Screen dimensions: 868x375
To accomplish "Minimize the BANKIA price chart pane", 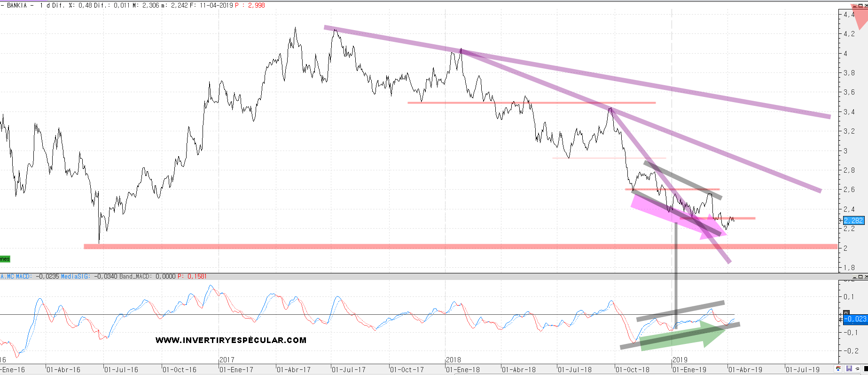I will [855, 6].
